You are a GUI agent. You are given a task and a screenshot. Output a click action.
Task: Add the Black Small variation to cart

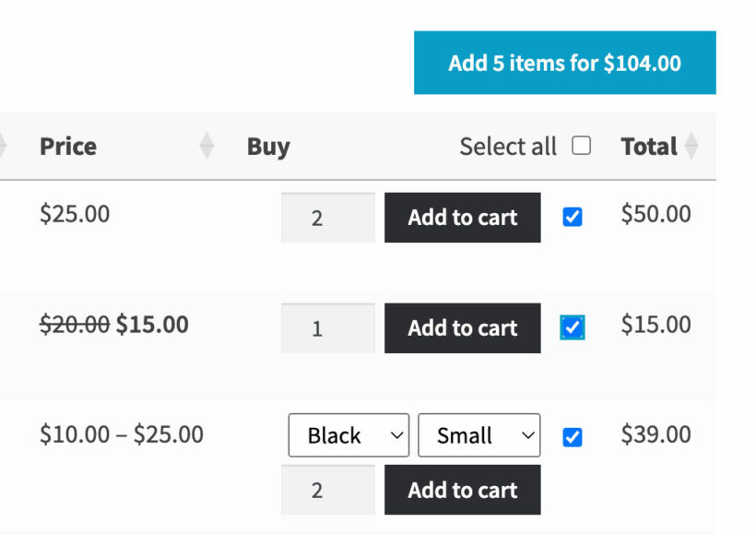point(462,490)
